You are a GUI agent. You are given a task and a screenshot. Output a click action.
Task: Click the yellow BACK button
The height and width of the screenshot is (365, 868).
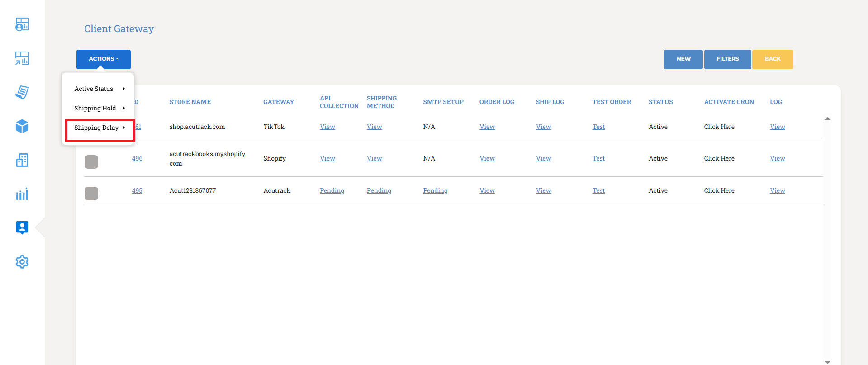[773, 59]
